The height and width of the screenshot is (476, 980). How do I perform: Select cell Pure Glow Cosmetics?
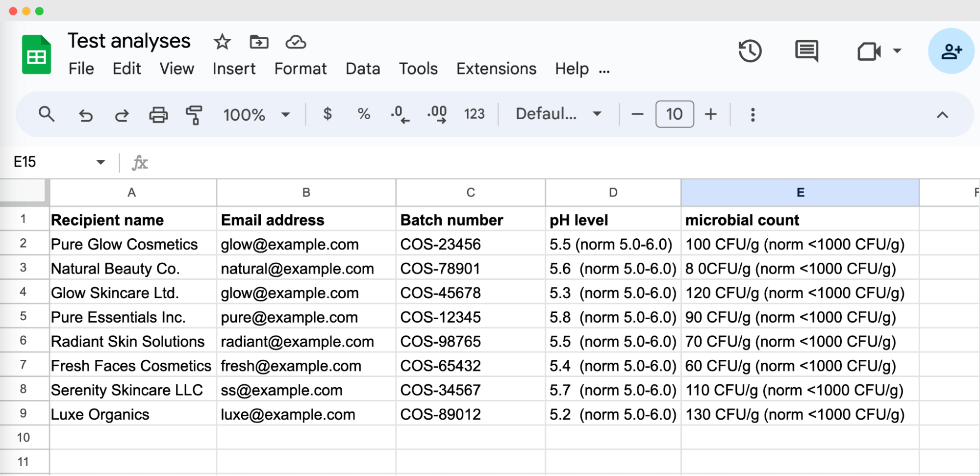[133, 244]
